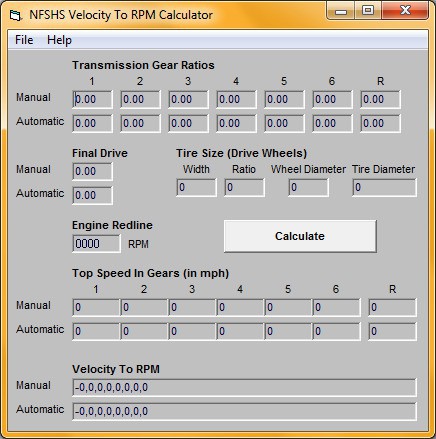Click the tire Ratio field
Image resolution: width=436 pixels, height=439 pixels.
pyautogui.click(x=244, y=187)
